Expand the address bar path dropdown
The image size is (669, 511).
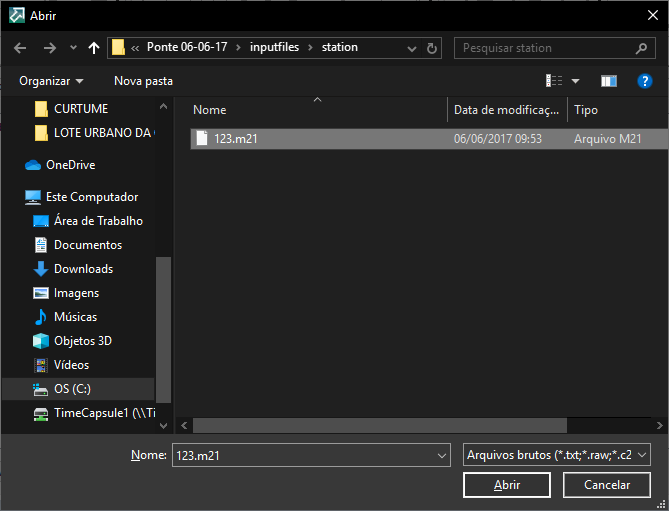tap(412, 48)
